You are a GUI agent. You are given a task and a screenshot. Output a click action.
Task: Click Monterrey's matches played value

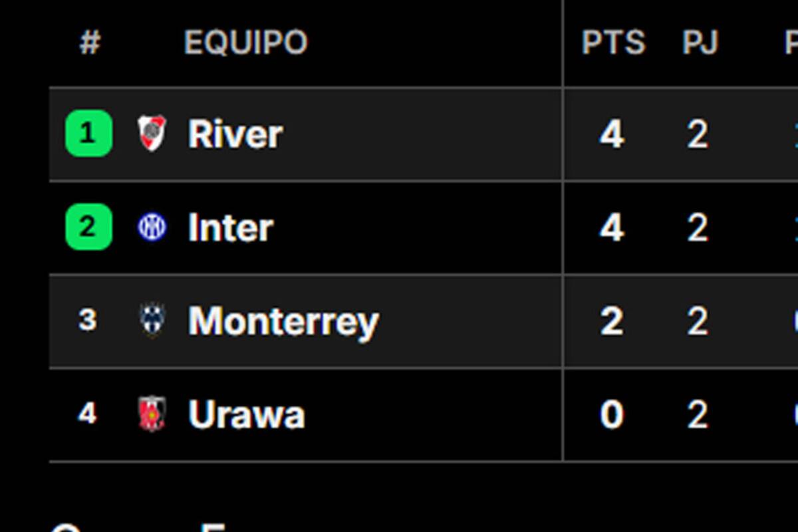pyautogui.click(x=698, y=321)
